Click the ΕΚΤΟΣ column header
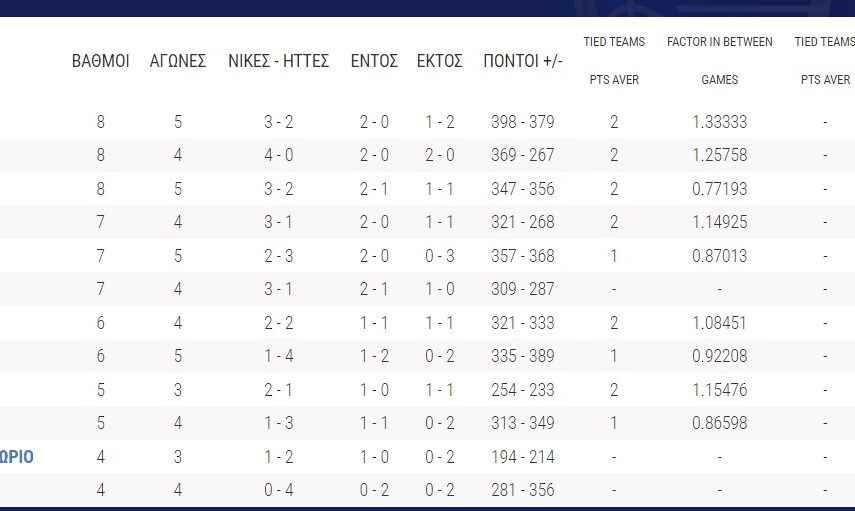 click(439, 61)
